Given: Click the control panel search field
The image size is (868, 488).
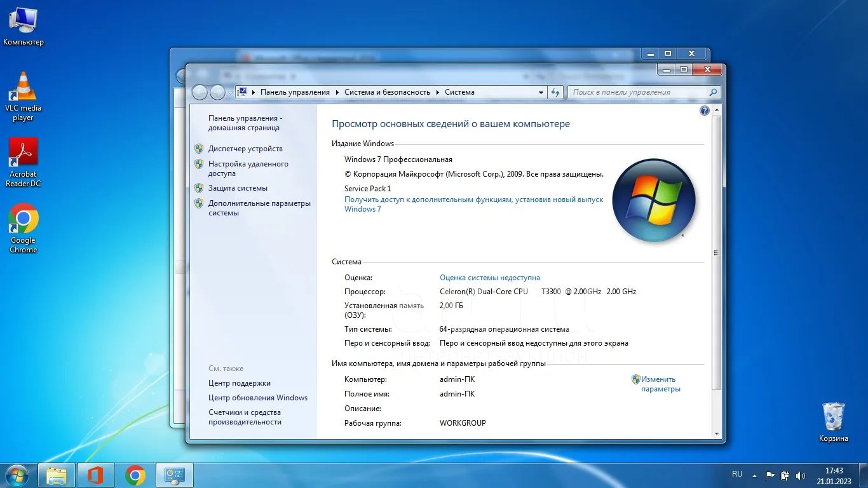Looking at the screenshot, I should [637, 92].
